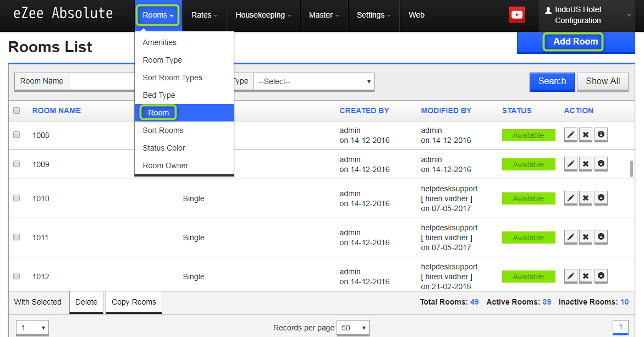Delete room 1010 with X icon
This screenshot has width=644, height=337.
click(586, 198)
